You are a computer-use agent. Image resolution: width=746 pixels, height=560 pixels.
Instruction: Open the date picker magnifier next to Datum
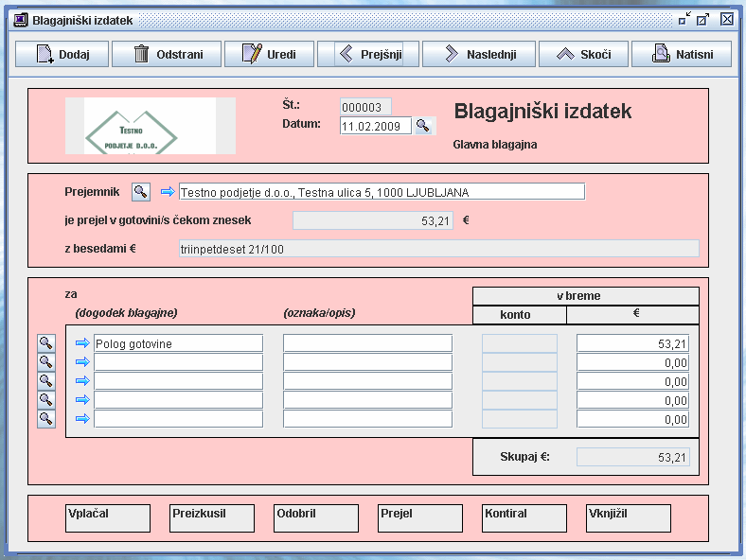pos(423,126)
